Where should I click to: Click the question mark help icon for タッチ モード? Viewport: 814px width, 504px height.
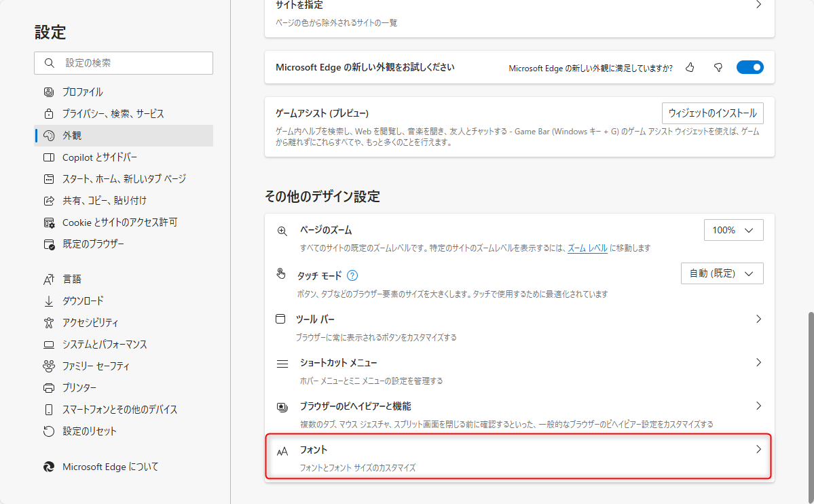(352, 275)
